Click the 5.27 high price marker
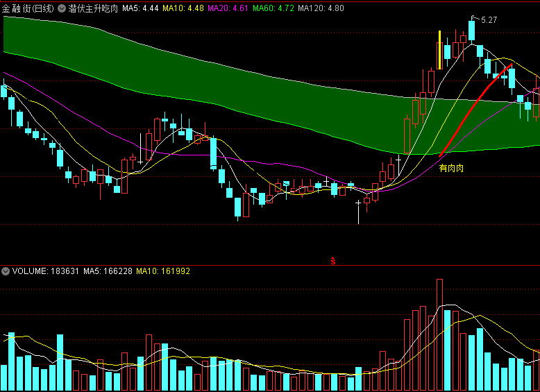The image size is (540, 392). tap(489, 20)
